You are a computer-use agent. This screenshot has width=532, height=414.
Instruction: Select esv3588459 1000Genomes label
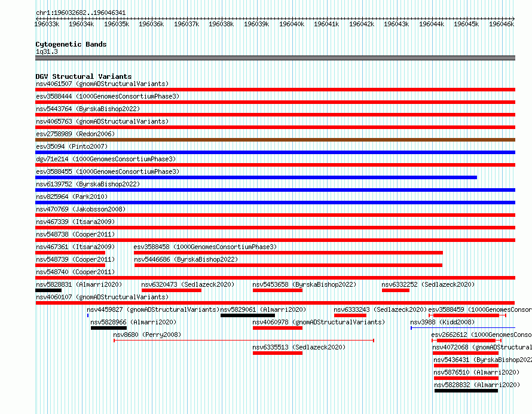pos(480,309)
